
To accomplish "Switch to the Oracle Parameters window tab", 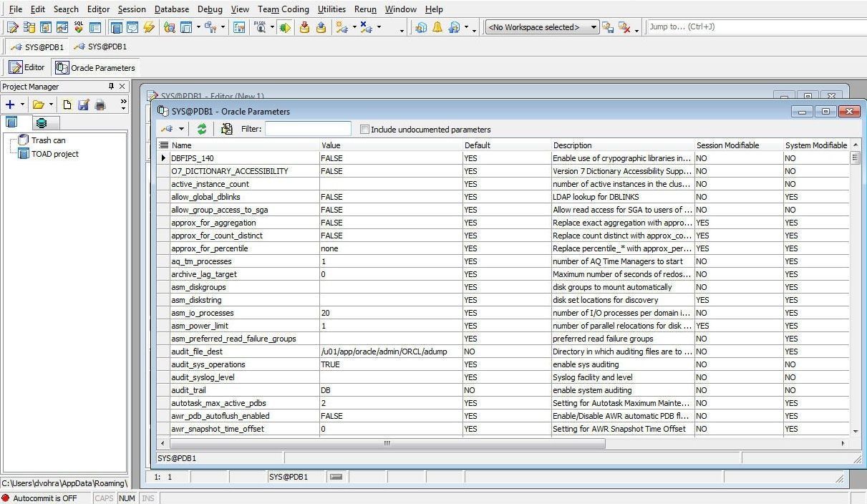I will pos(96,67).
